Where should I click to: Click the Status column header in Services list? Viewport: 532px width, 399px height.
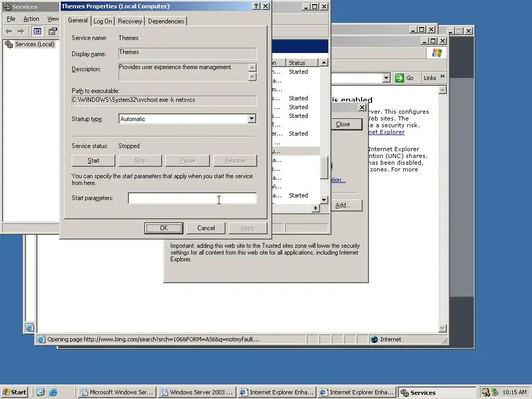[302, 63]
